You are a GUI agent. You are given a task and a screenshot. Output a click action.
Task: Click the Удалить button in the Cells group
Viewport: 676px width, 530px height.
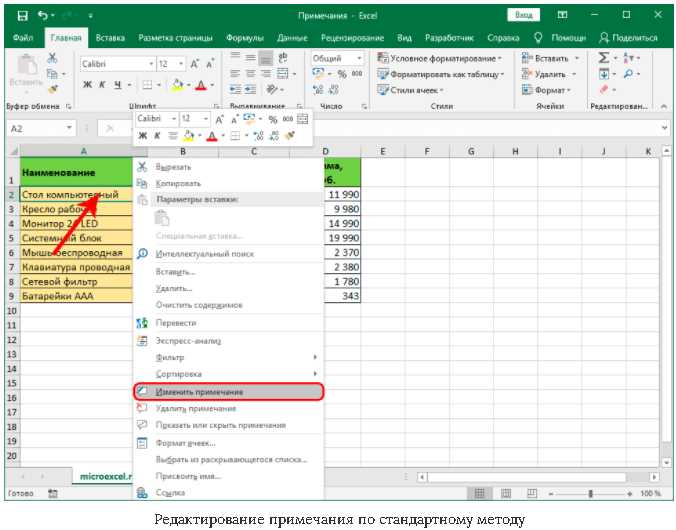pyautogui.click(x=548, y=74)
